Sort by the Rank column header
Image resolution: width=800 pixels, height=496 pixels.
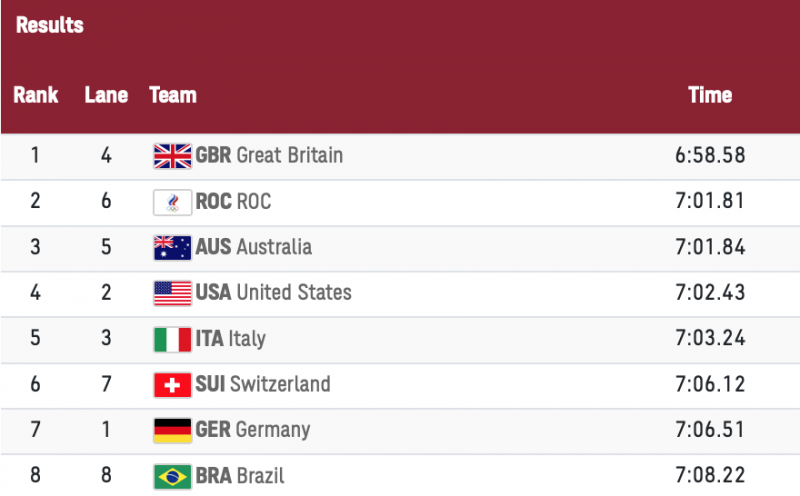[x=36, y=96]
